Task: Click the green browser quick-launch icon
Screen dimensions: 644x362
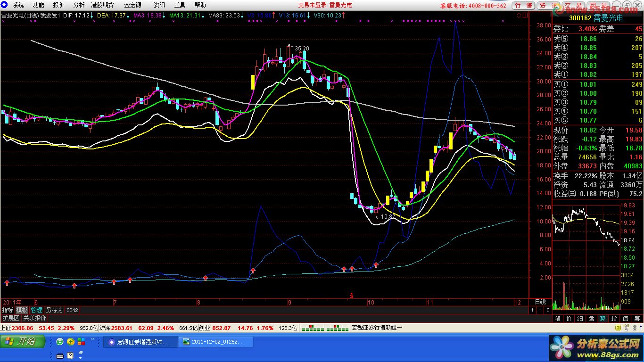Action: pyautogui.click(x=60, y=342)
